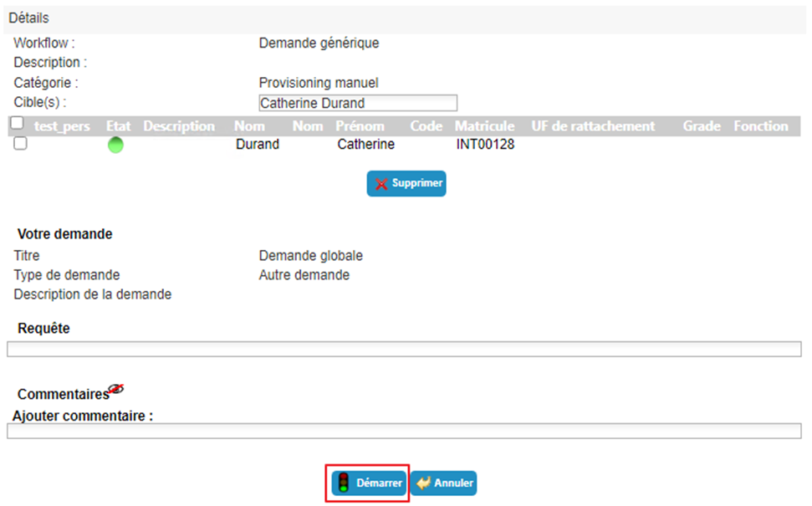The height and width of the screenshot is (506, 812).
Task: Click the red X icon on Supprimer
Action: (381, 184)
